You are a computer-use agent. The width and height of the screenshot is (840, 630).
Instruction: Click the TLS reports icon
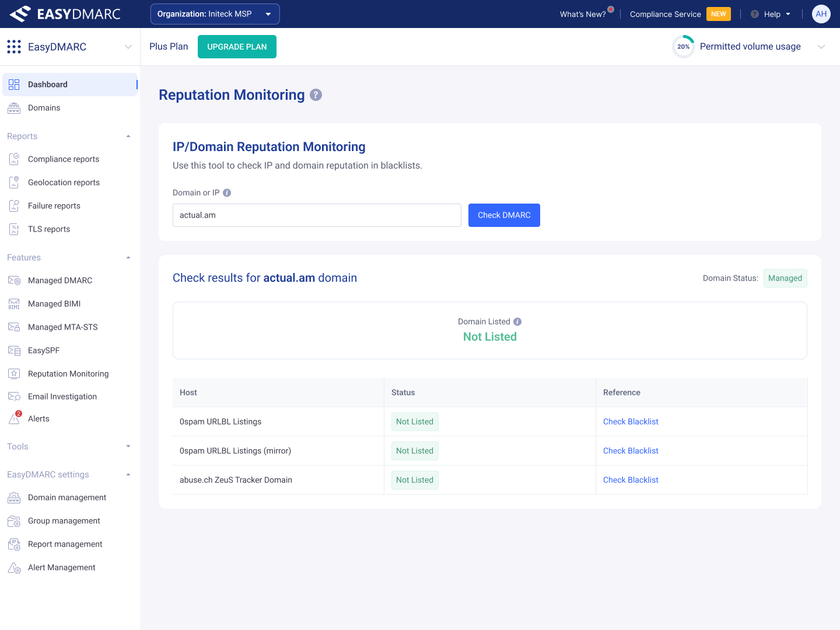pos(14,229)
